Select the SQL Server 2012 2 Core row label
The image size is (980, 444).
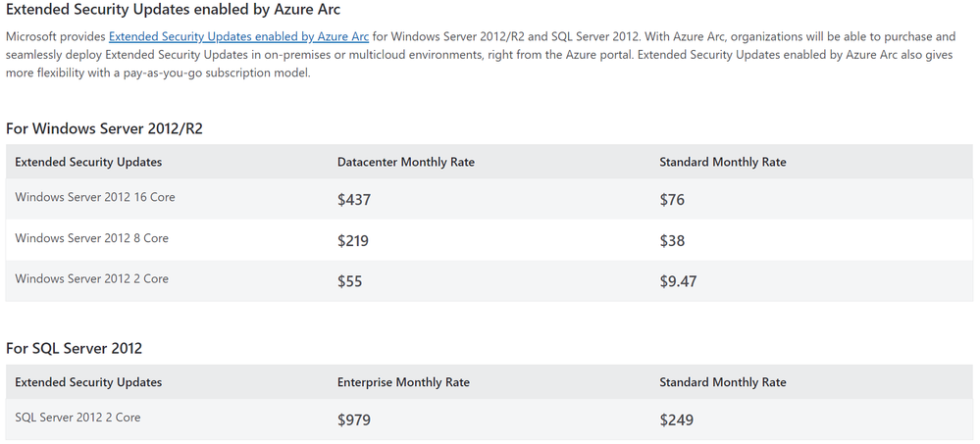pos(77,418)
